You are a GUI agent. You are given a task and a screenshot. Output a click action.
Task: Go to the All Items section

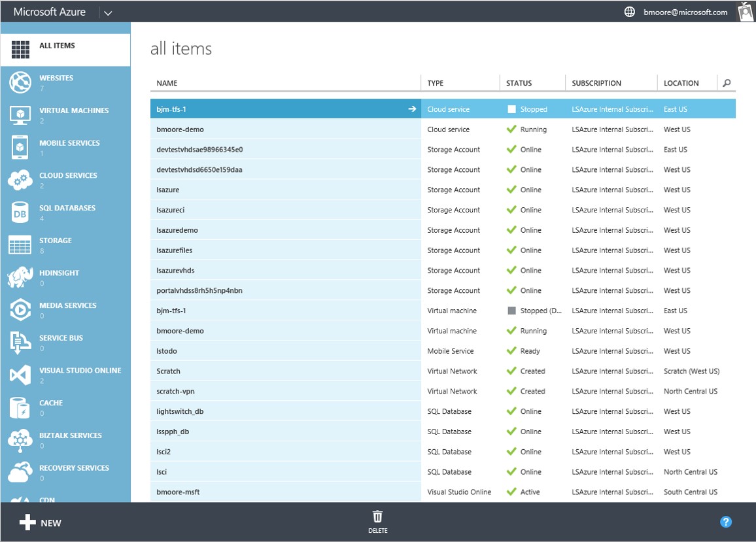pos(65,50)
